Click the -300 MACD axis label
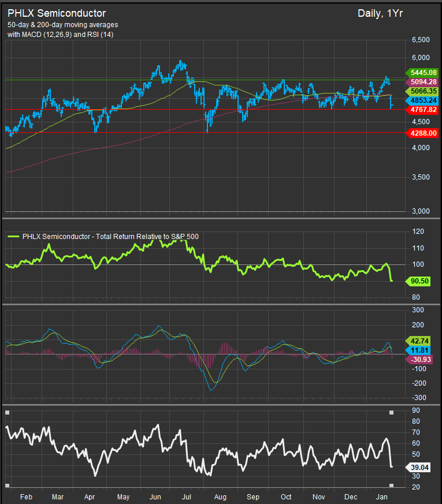 (418, 398)
